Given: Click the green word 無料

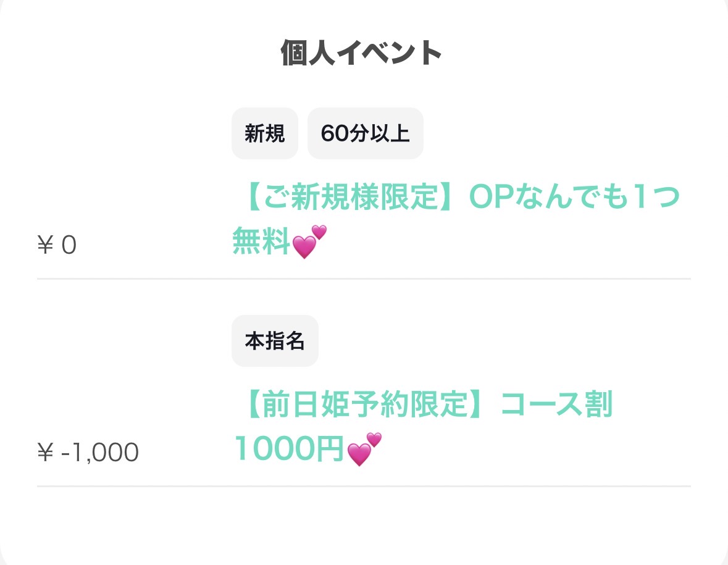Looking at the screenshot, I should [261, 241].
